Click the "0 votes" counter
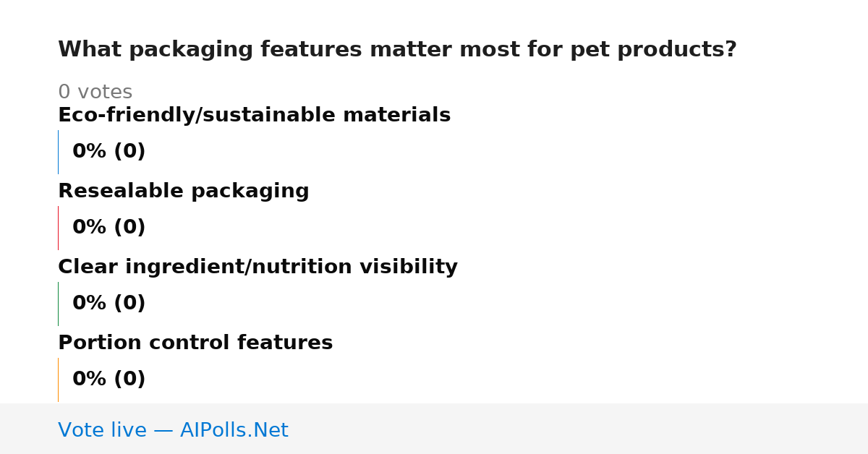The width and height of the screenshot is (868, 454). pyautogui.click(x=95, y=93)
